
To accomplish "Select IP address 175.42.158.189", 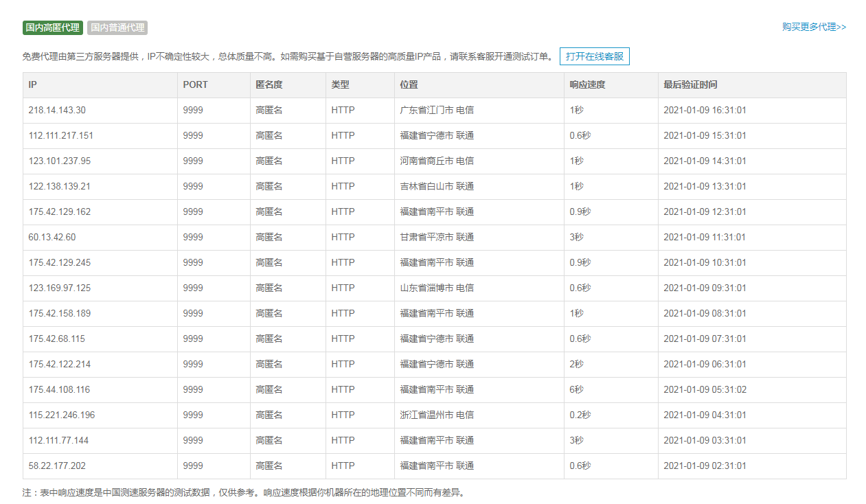I will [x=60, y=314].
